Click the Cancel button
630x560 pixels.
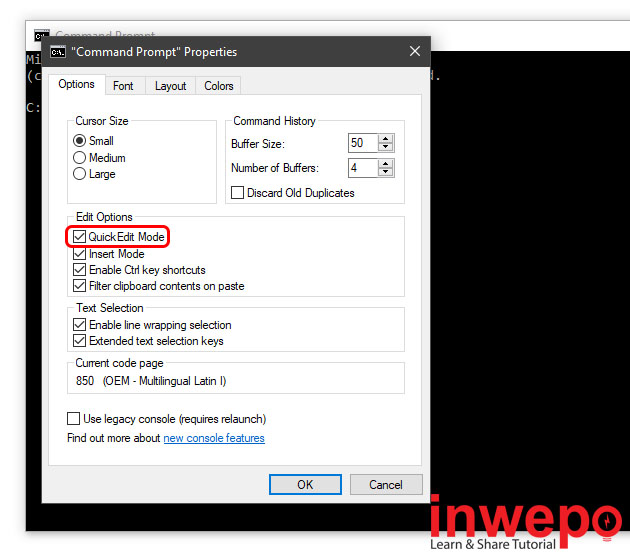pyautogui.click(x=386, y=484)
